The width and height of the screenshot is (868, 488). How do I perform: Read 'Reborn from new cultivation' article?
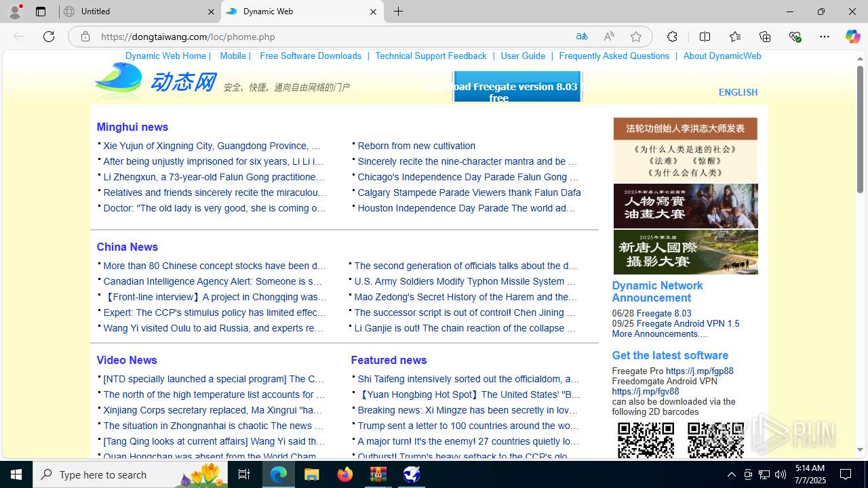tap(416, 146)
